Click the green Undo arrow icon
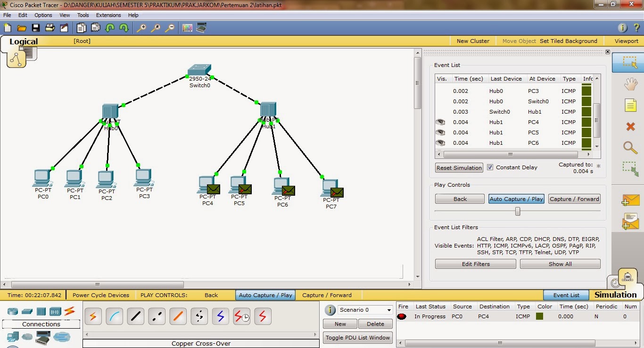644x348 pixels. [x=110, y=28]
